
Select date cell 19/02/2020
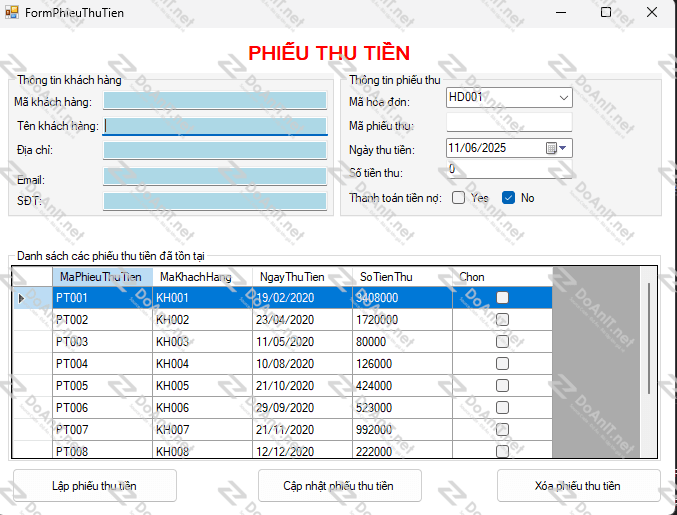pyautogui.click(x=302, y=297)
